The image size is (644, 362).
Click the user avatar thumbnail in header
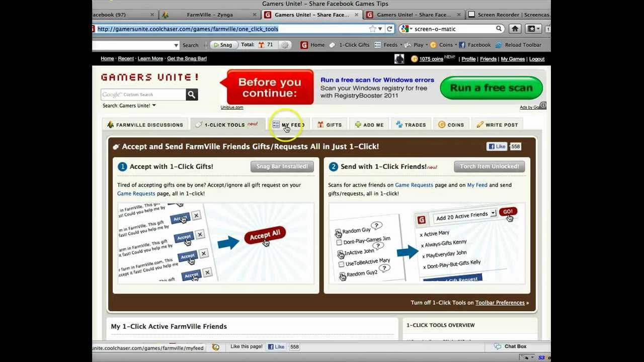[399, 59]
